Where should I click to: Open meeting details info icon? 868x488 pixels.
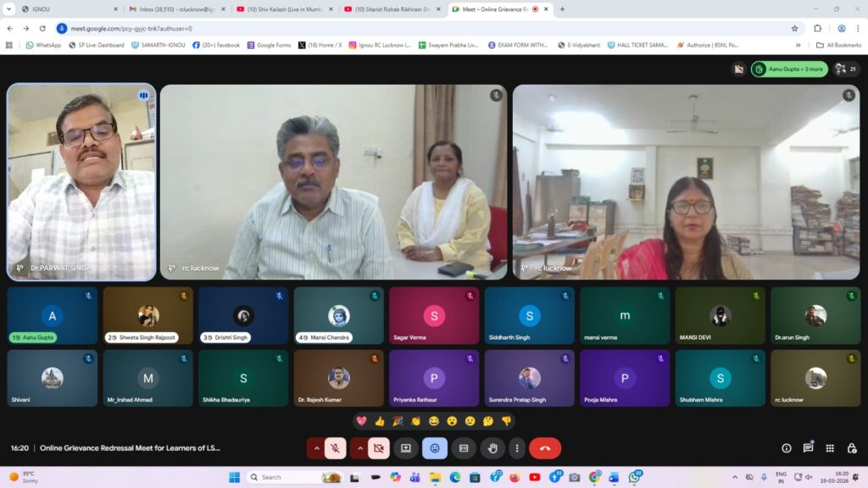point(787,448)
